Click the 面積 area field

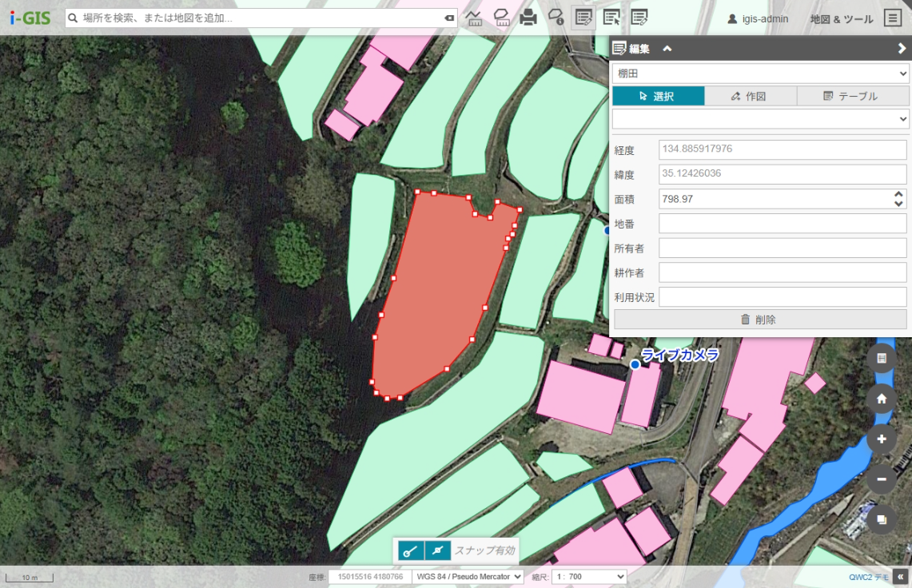783,199
